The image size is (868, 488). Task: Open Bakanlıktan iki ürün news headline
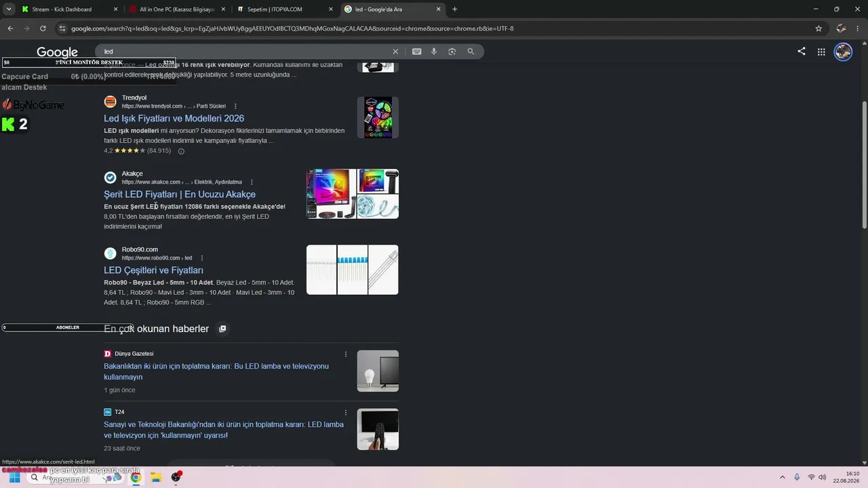pyautogui.click(x=216, y=371)
